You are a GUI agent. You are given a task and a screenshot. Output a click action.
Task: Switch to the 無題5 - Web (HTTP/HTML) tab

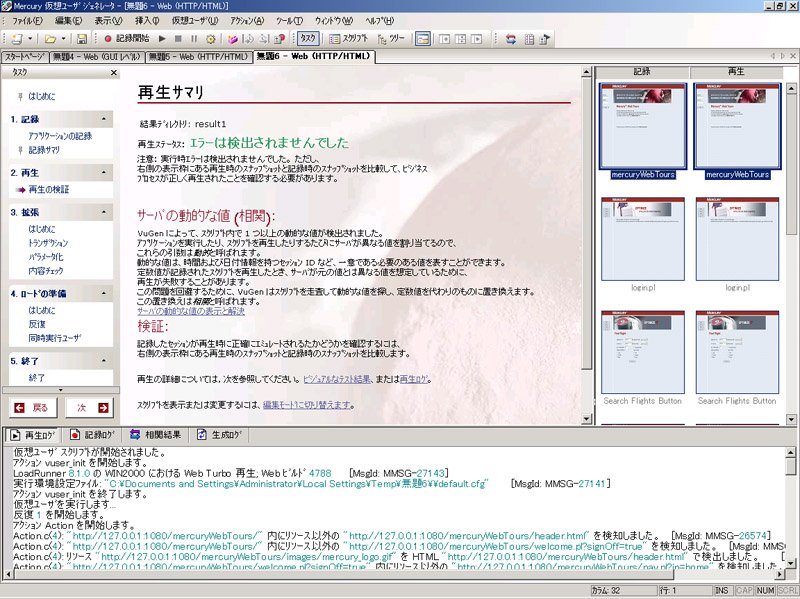pos(198,57)
